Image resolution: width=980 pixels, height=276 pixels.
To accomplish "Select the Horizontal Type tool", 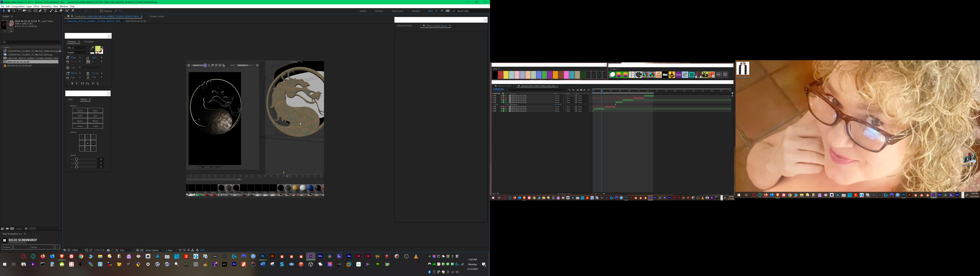I will 45,11.
